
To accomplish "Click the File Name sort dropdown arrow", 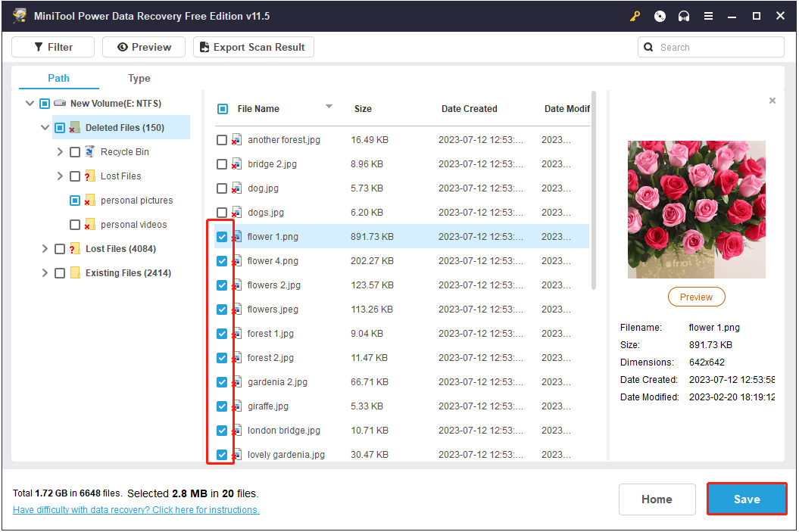I will [329, 107].
